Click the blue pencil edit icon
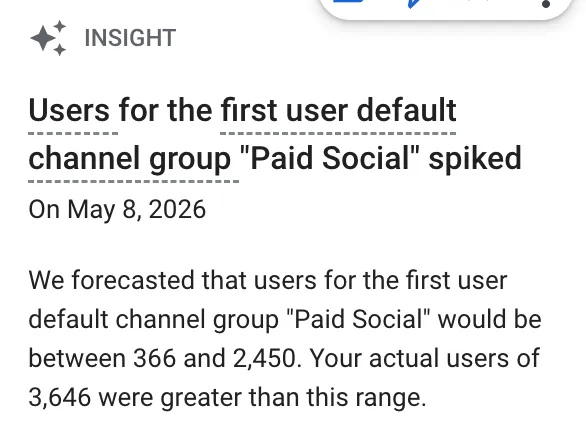The image size is (586, 430). (x=414, y=3)
